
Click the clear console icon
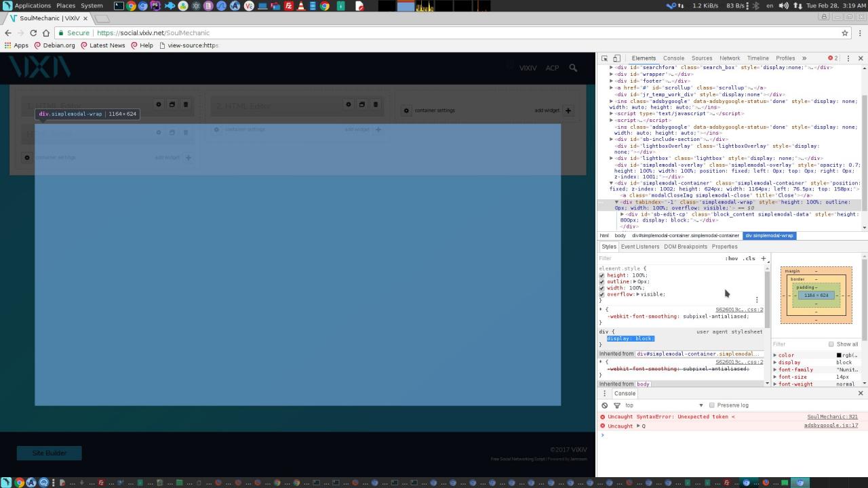(604, 405)
